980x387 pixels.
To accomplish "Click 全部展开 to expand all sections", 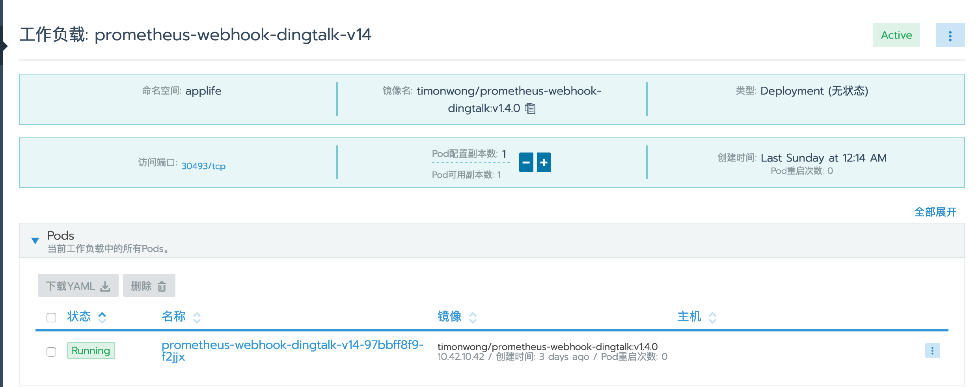I will [x=936, y=212].
